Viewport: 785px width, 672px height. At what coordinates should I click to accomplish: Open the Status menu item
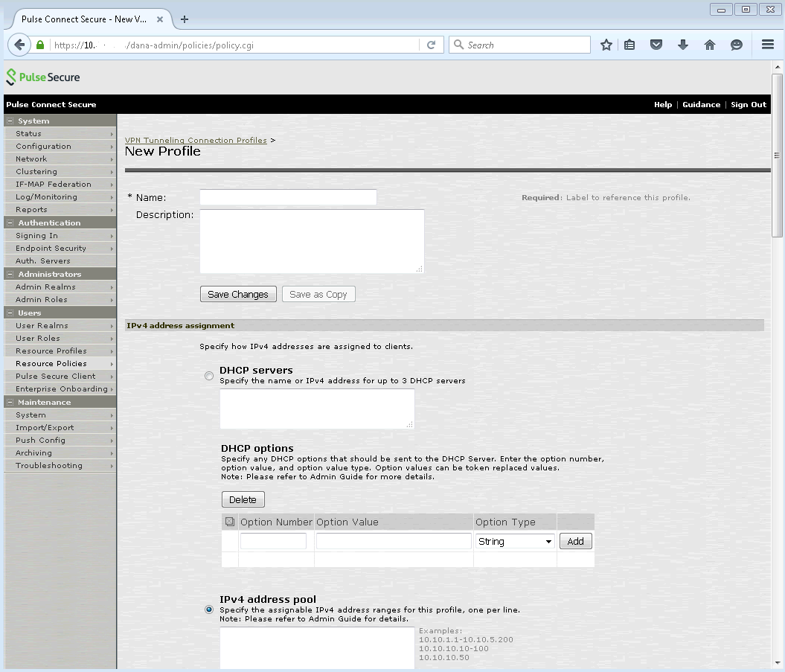(x=60, y=134)
